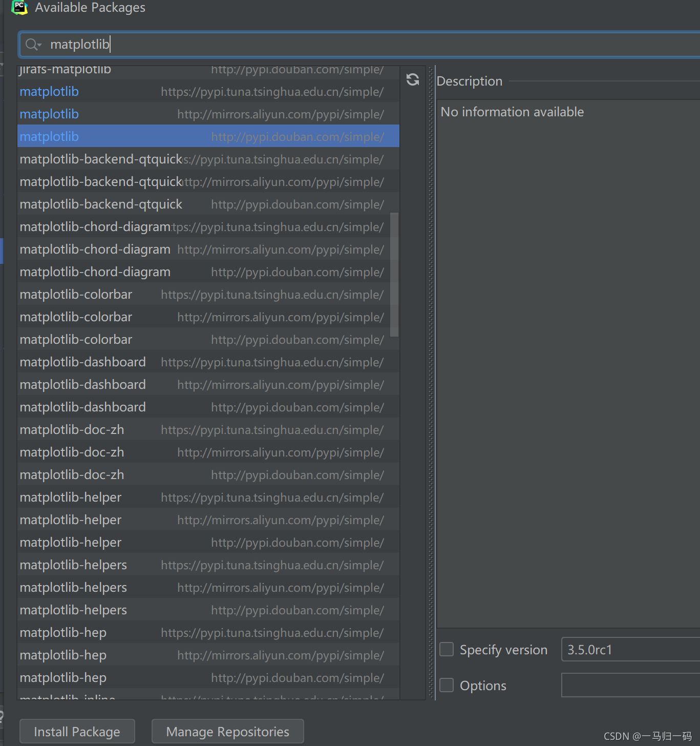Click the Install Package button

[x=77, y=732]
